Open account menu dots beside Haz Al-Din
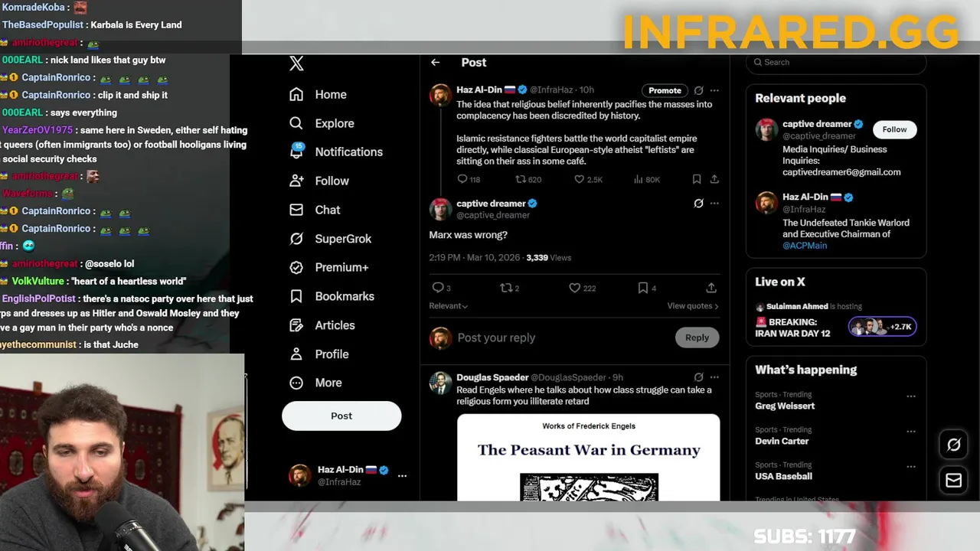This screenshot has height=551, width=980. pyautogui.click(x=402, y=476)
